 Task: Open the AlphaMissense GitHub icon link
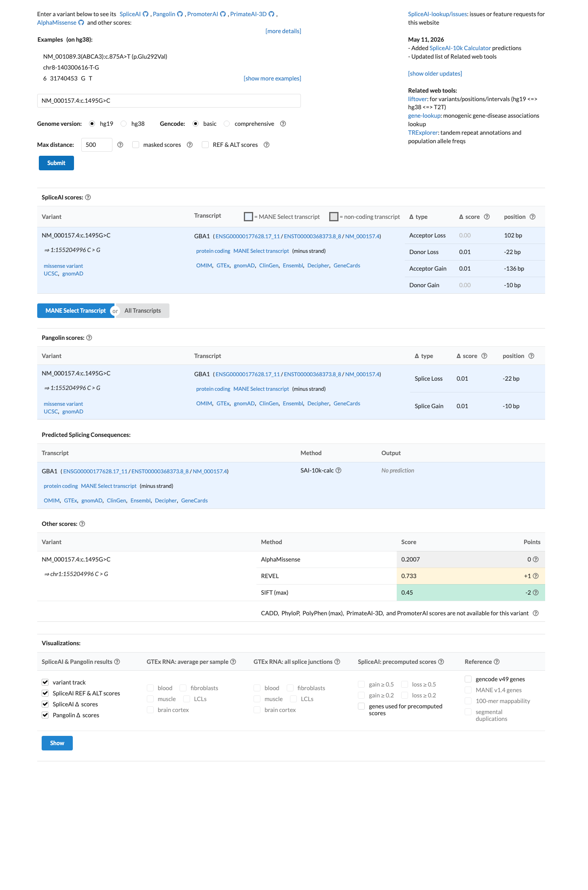tap(81, 23)
